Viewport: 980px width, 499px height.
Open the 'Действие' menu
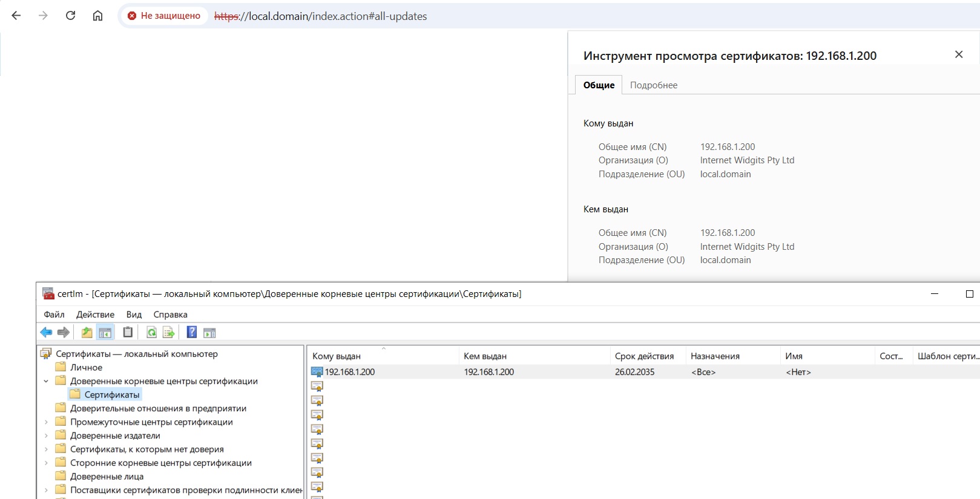(x=95, y=315)
